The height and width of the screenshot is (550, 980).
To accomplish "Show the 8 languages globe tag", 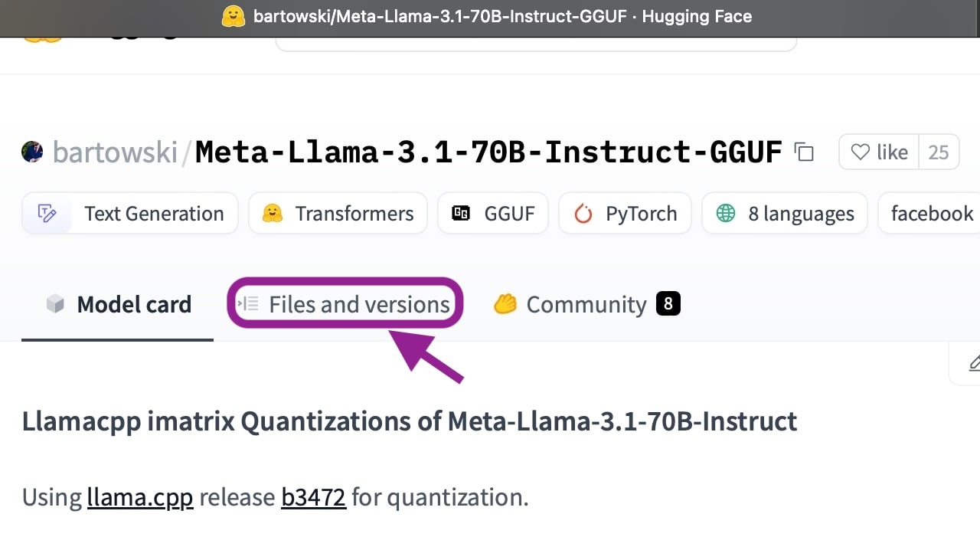I will [x=785, y=214].
